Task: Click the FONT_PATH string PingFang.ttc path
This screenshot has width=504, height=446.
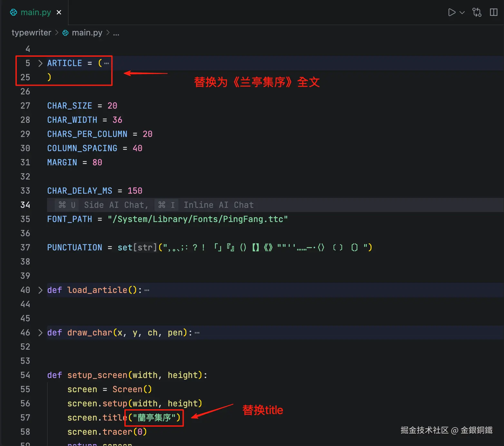Action: [x=198, y=219]
